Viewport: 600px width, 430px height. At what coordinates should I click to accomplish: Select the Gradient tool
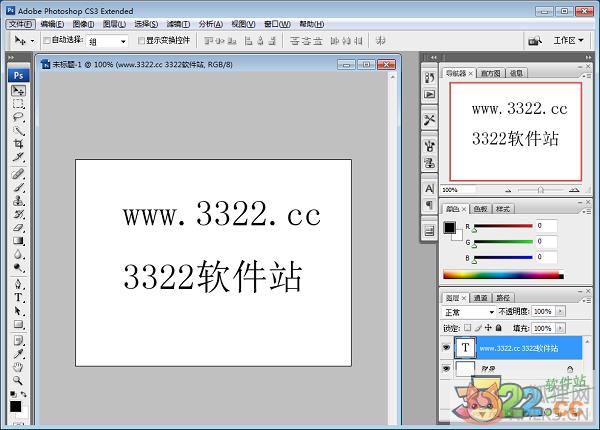(x=18, y=241)
